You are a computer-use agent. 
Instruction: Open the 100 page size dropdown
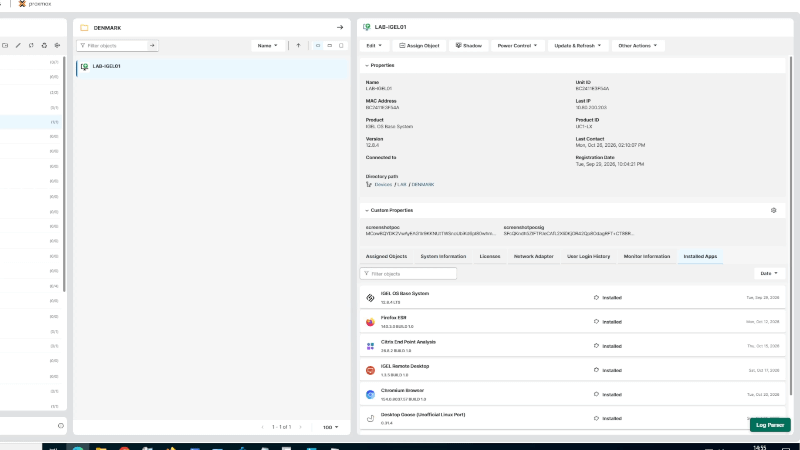pos(330,427)
